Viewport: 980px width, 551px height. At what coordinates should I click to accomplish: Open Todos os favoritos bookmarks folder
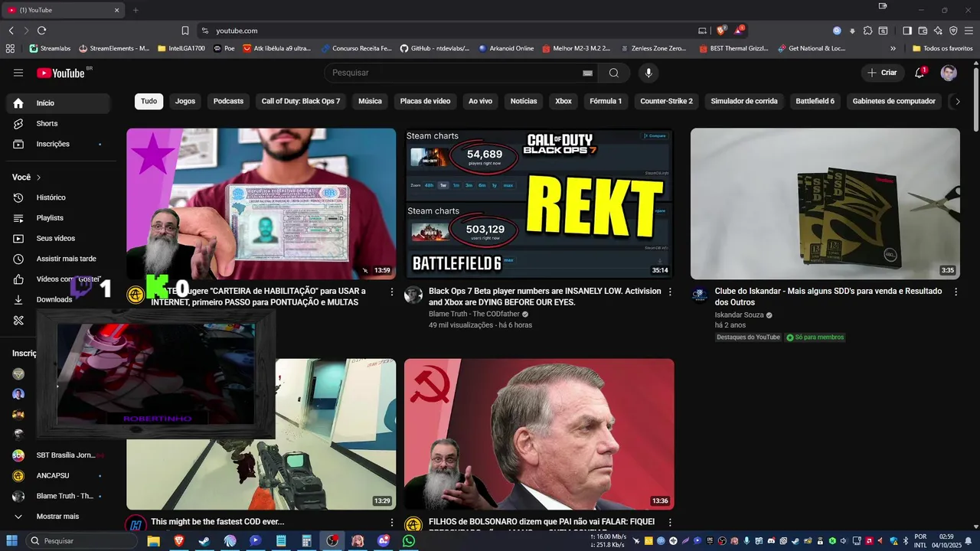(x=942, y=48)
